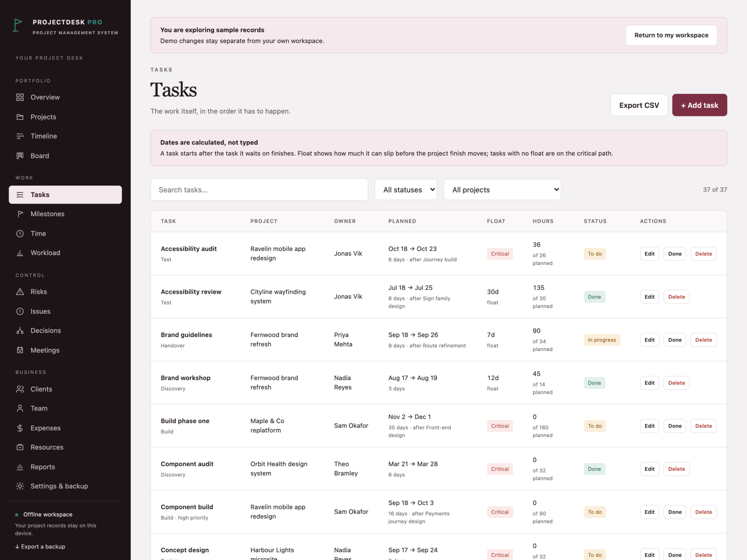The width and height of the screenshot is (747, 560).
Task: Click Return to my workspace button
Action: click(671, 35)
